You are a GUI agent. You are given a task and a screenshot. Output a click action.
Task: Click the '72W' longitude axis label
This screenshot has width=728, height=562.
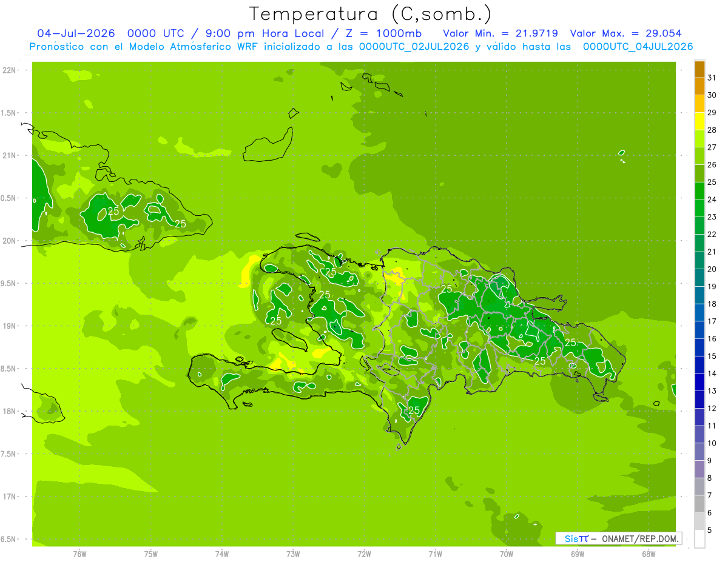(364, 554)
